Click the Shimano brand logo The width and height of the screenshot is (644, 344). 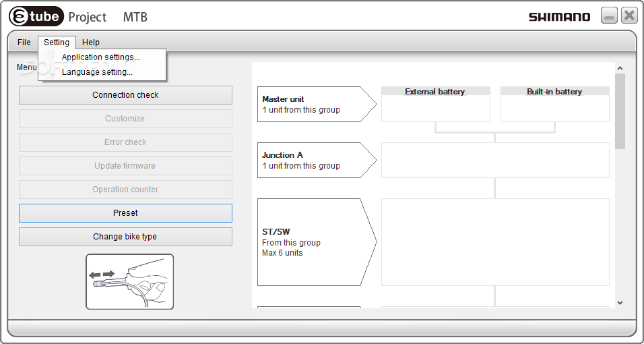coord(559,17)
